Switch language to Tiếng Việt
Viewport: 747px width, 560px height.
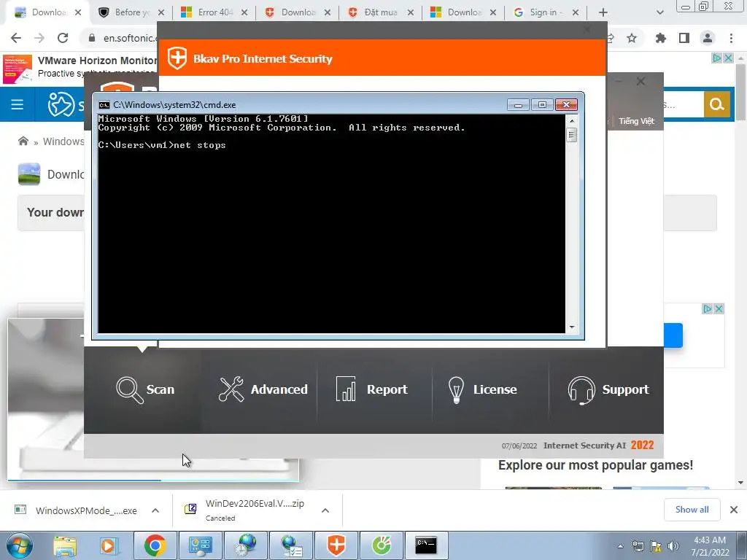[636, 121]
